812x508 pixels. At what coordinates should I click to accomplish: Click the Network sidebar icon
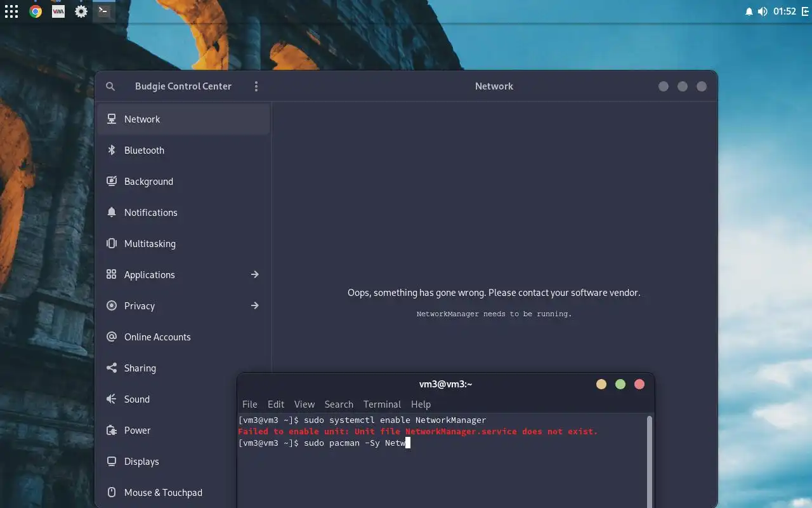(112, 119)
